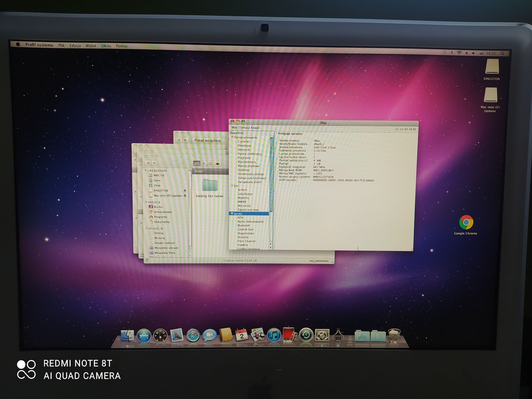Click Pokaż wszystkie button
532x399 pixels.
(207, 140)
